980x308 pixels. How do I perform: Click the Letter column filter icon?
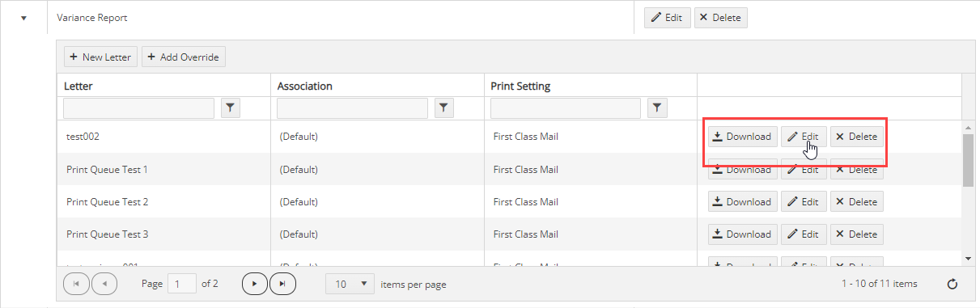pos(230,108)
